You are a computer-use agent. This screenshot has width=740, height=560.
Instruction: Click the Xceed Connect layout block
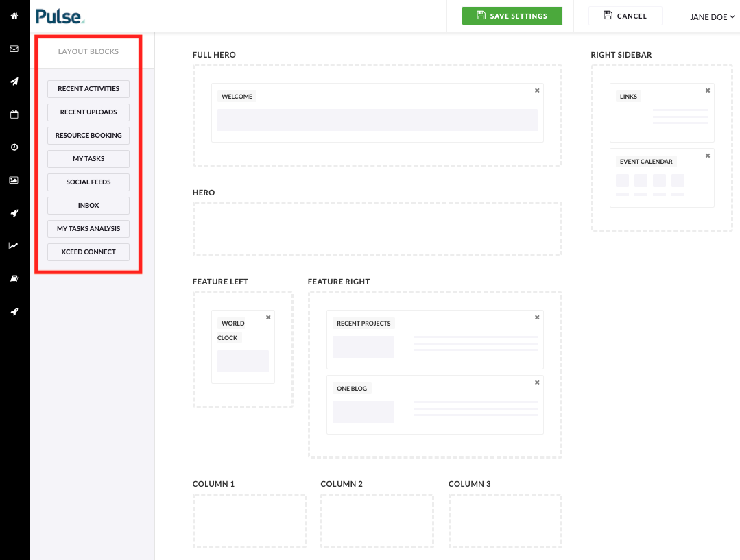point(88,252)
